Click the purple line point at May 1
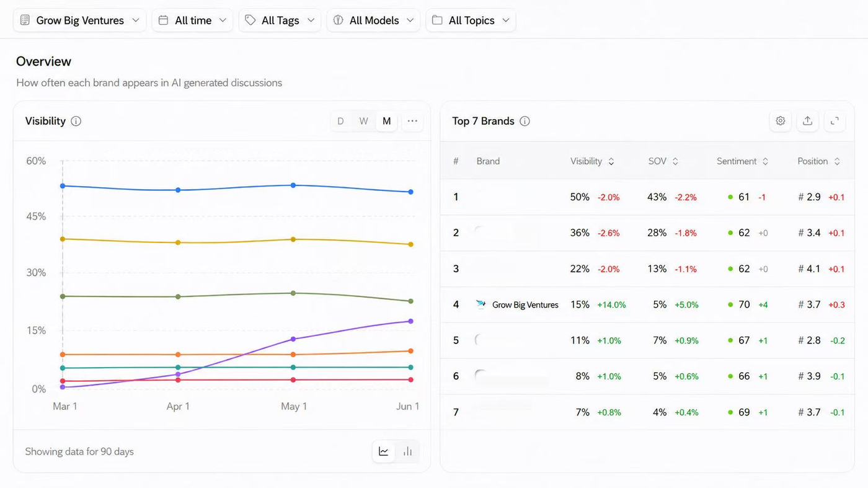 (x=293, y=339)
